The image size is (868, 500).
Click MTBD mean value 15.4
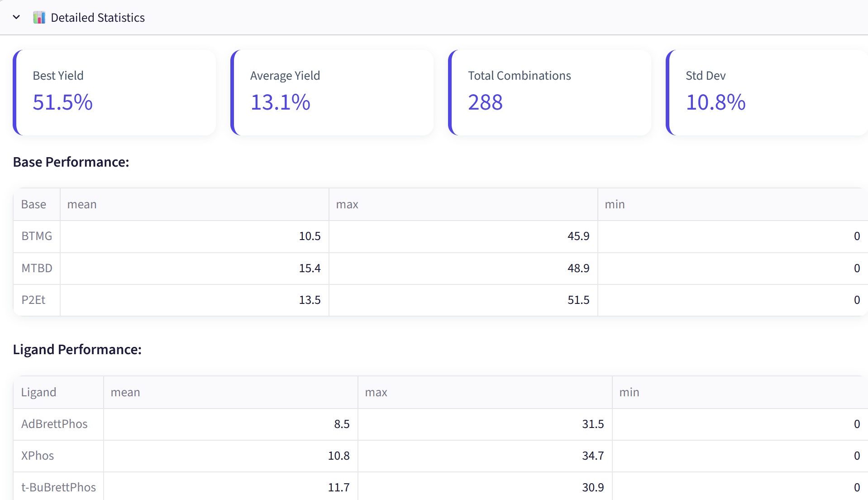pos(310,268)
